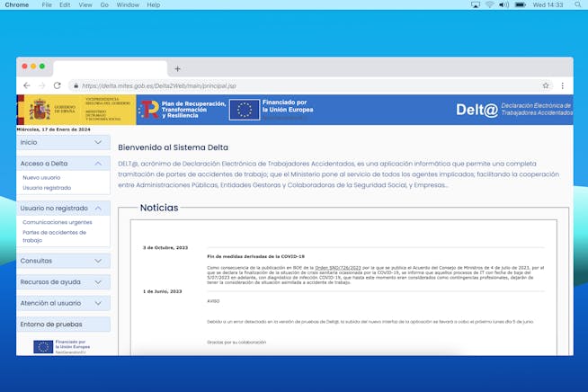Reload the page with the refresh icon

click(57, 85)
